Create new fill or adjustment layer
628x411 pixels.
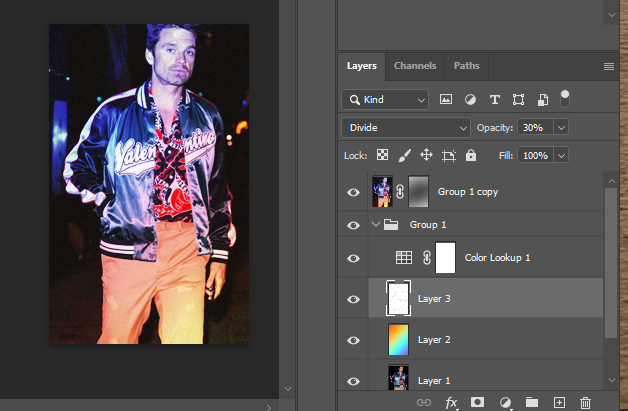(505, 402)
